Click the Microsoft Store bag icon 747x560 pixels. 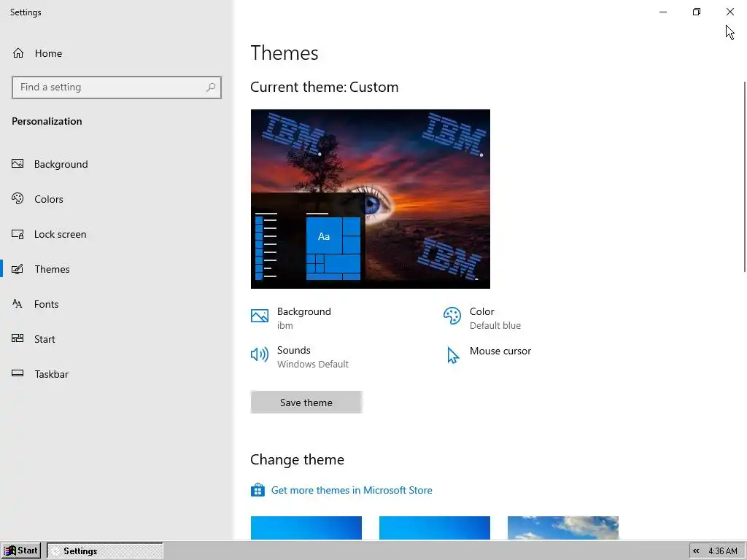pos(258,489)
